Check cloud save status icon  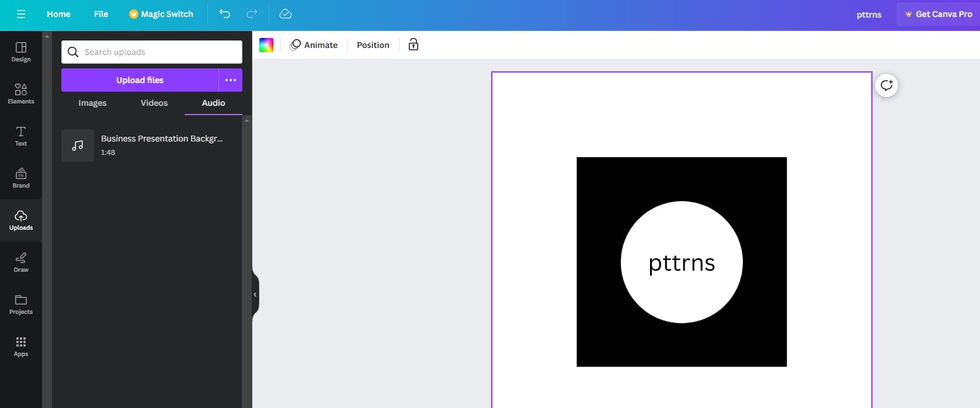(286, 14)
